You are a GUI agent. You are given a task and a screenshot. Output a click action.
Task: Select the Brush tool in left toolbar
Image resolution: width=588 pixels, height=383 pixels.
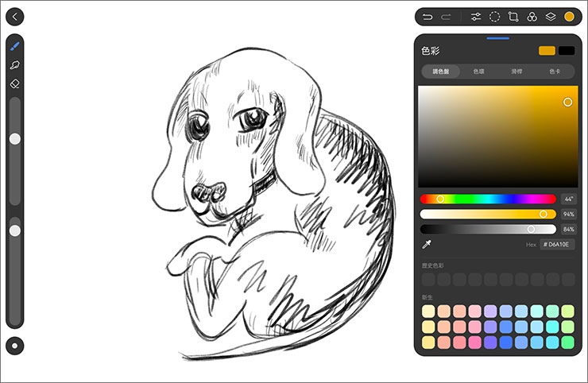click(x=14, y=46)
